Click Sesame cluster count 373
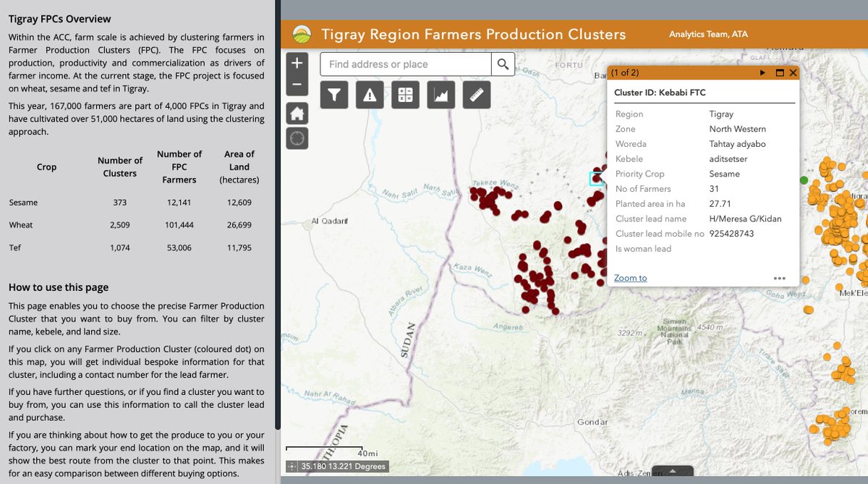Image resolution: width=868 pixels, height=484 pixels. 120,203
